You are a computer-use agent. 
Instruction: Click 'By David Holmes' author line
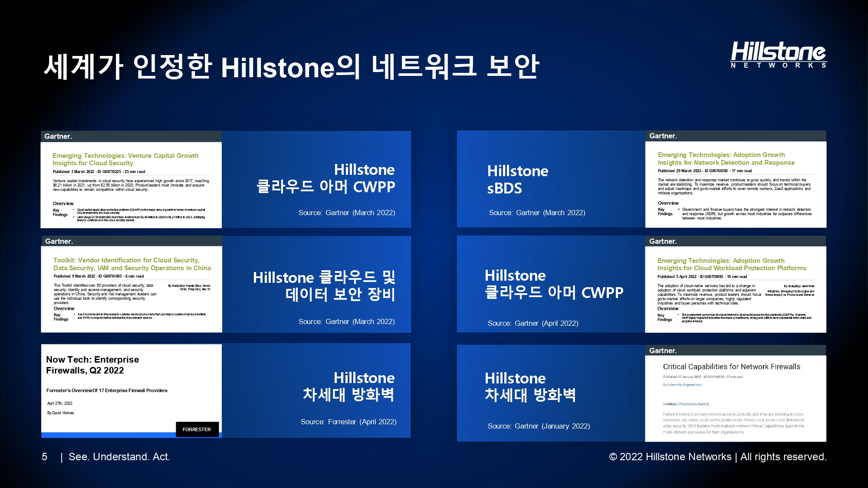pos(60,413)
